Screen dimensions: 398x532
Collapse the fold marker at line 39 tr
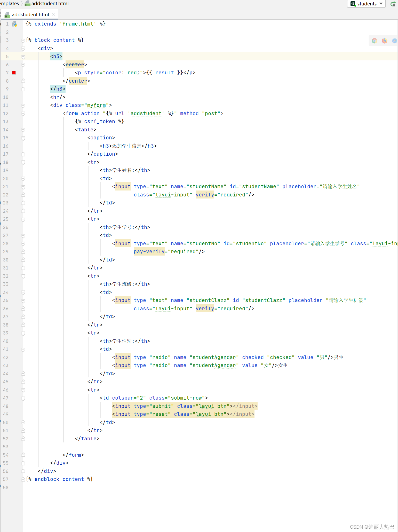point(23,333)
